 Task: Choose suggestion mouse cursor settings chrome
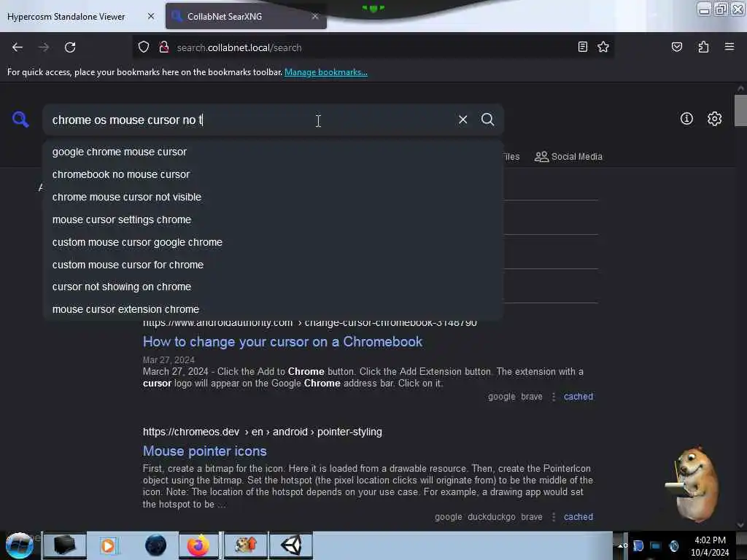tap(273, 220)
